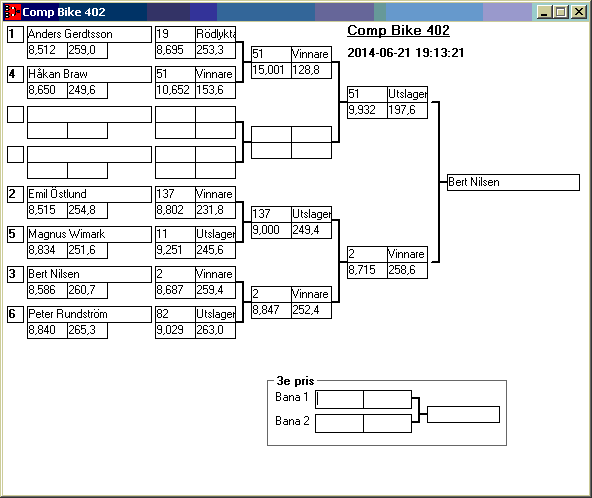
Task: Click the 3e pris winner result field
Action: 463,414
